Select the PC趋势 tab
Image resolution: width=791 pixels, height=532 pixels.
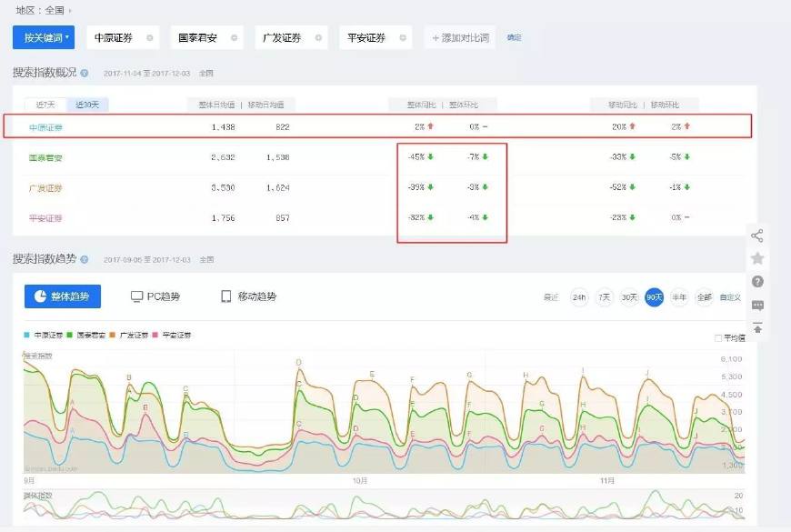155,296
